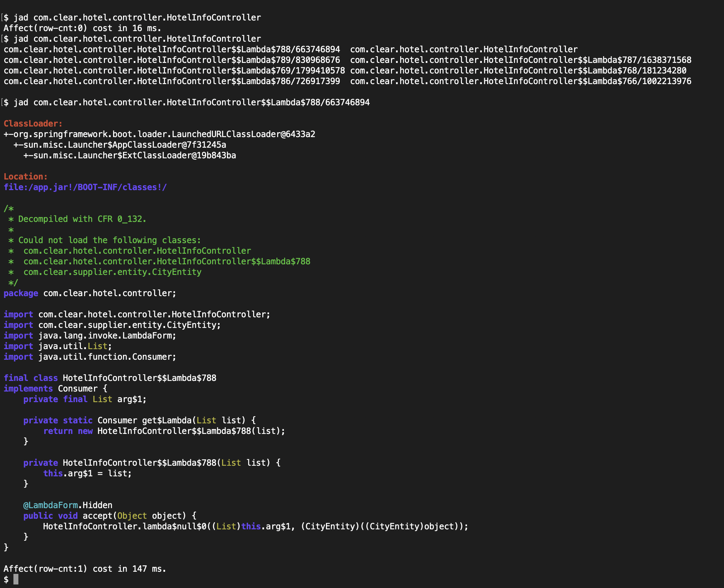Click the Lambda$769/1799410578 class name
This screenshot has width=724, height=588.
174,71
